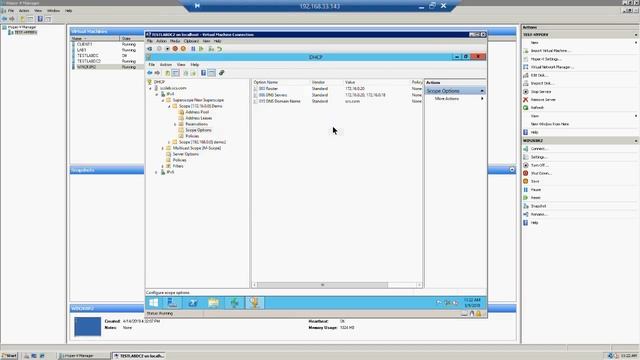This screenshot has width=640, height=360.
Task: Open PowerShell from the guest VM taskbar
Action: point(193,303)
